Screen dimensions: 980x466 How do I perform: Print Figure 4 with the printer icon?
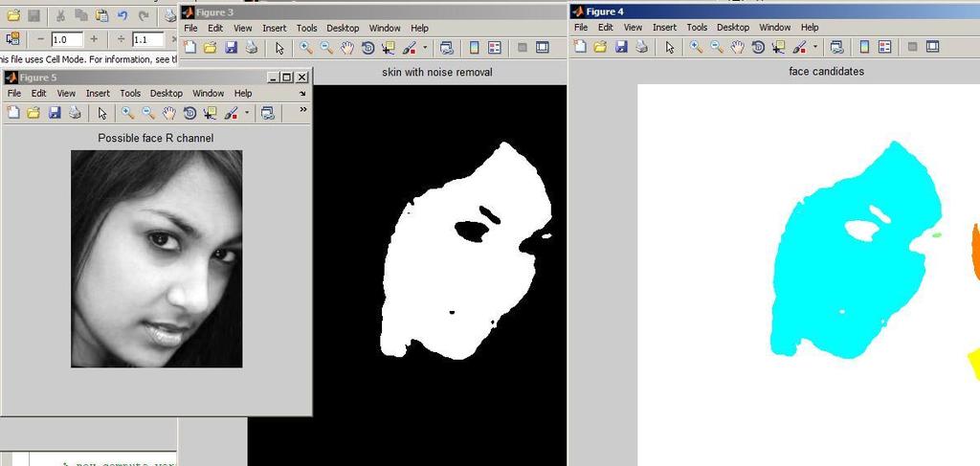[642, 46]
